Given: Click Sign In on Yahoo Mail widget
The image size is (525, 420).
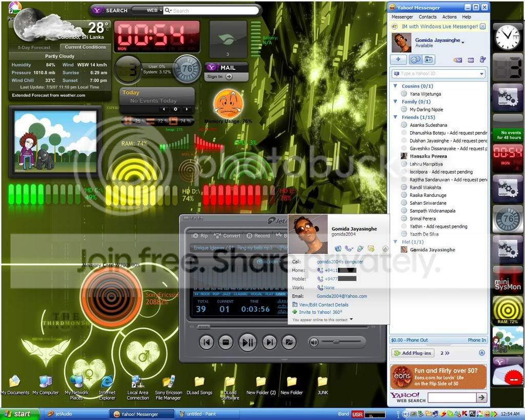Looking at the screenshot, I should [219, 77].
